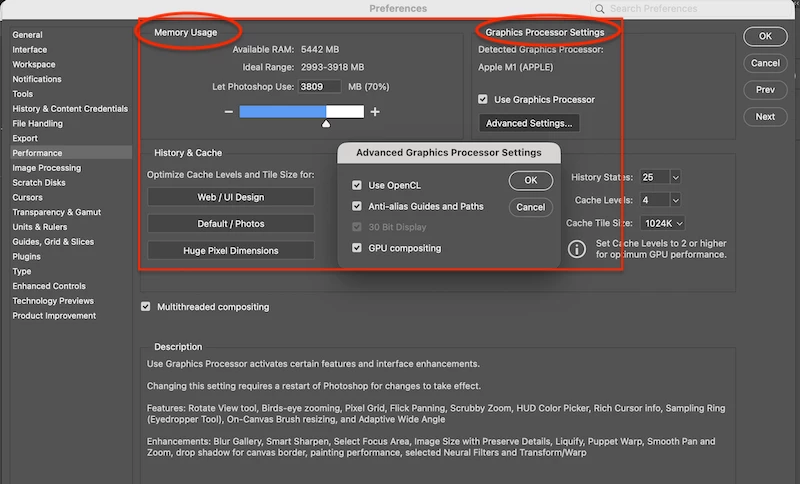The height and width of the screenshot is (484, 800).
Task: Choose Default / Photos cache preset
Action: point(231,223)
